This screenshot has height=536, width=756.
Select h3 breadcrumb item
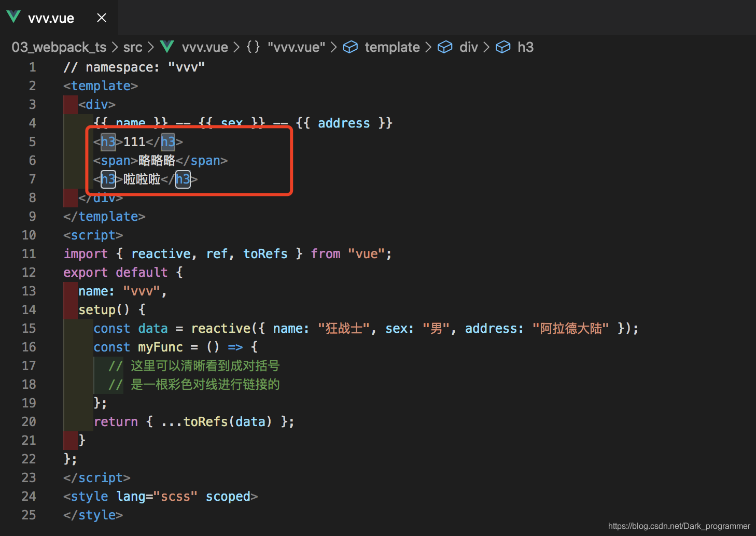[525, 47]
